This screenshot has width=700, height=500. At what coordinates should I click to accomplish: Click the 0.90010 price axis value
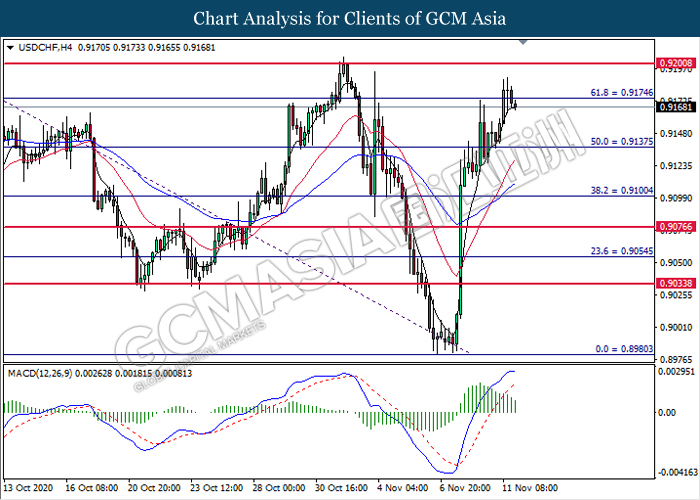(675, 327)
